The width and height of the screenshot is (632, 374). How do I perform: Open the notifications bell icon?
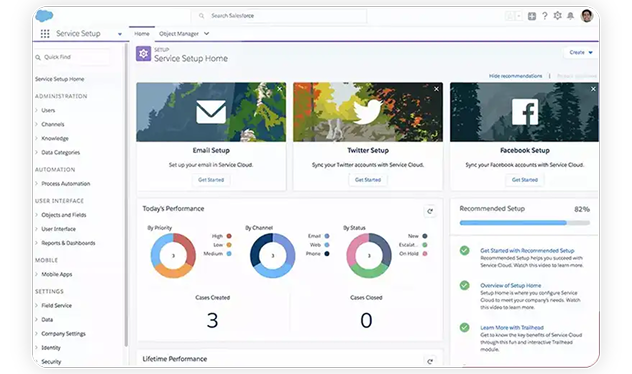click(x=570, y=16)
